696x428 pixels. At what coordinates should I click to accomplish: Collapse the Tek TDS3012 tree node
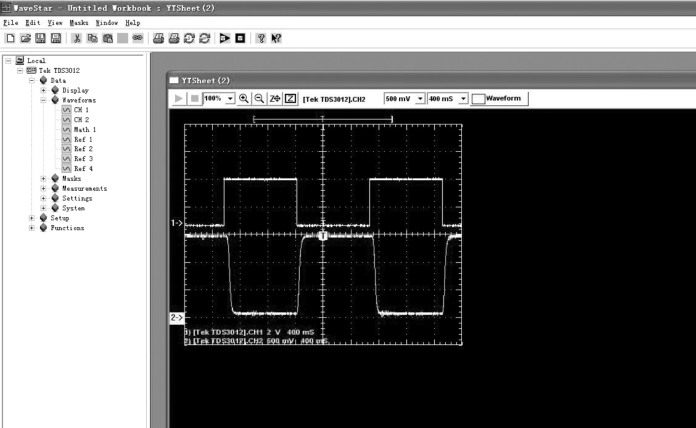point(20,71)
